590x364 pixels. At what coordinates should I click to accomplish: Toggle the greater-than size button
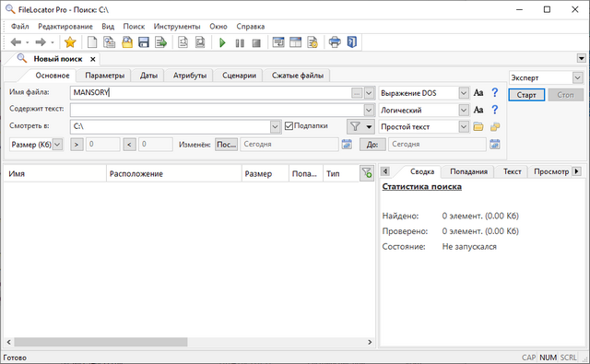click(77, 145)
